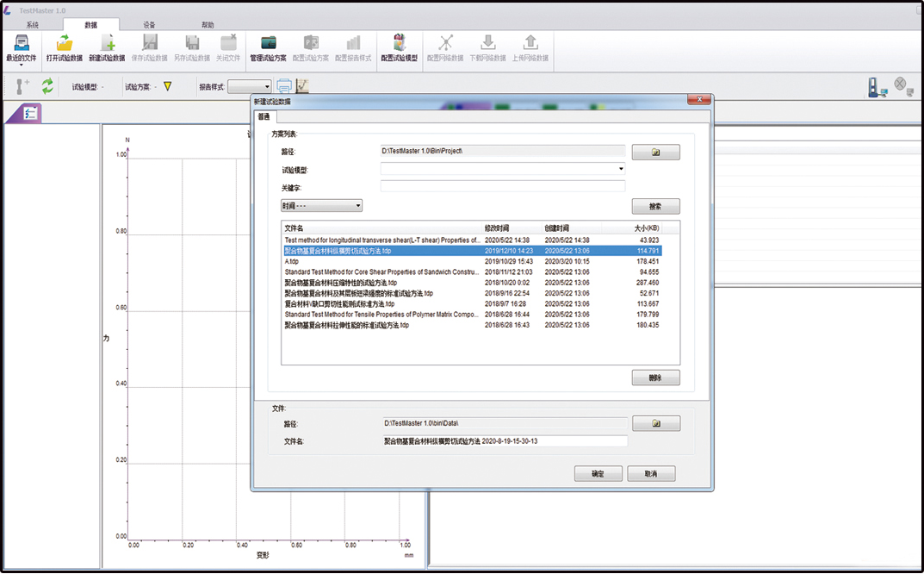Open the 时间 sort dropdown

click(x=321, y=206)
